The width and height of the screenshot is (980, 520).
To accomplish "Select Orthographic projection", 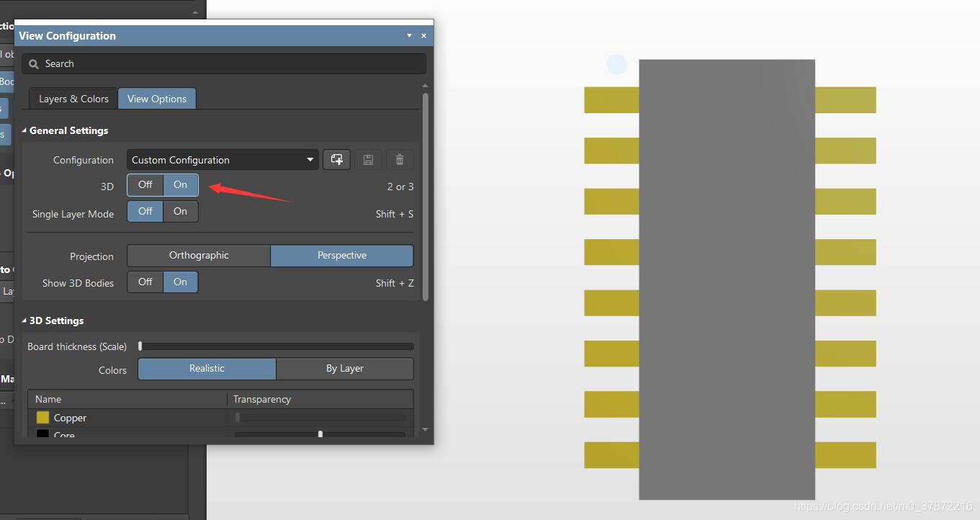I will (199, 256).
